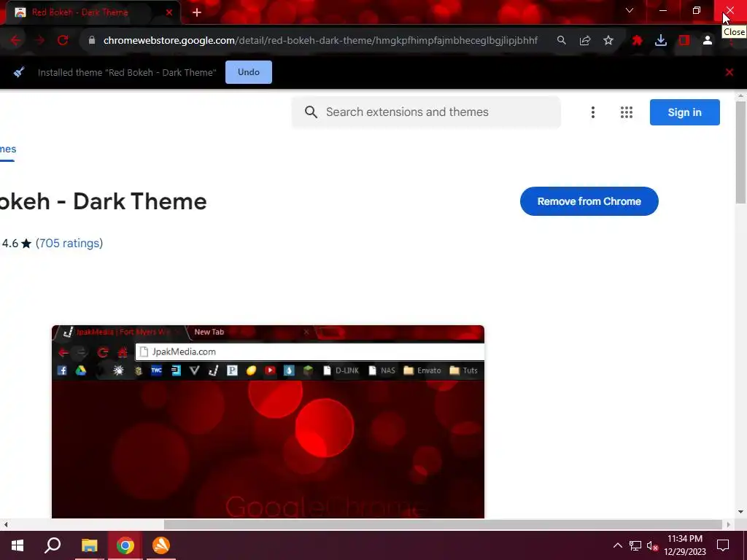Click the zoom magnifier in address bar
This screenshot has width=747, height=560.
562,41
